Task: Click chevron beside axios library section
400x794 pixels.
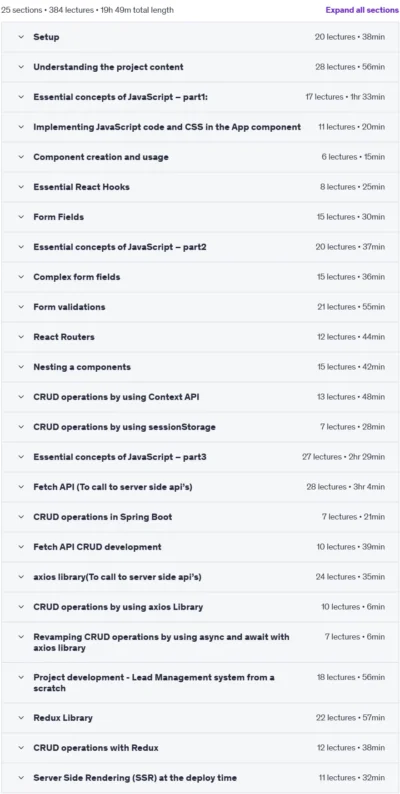Action: click(x=21, y=577)
